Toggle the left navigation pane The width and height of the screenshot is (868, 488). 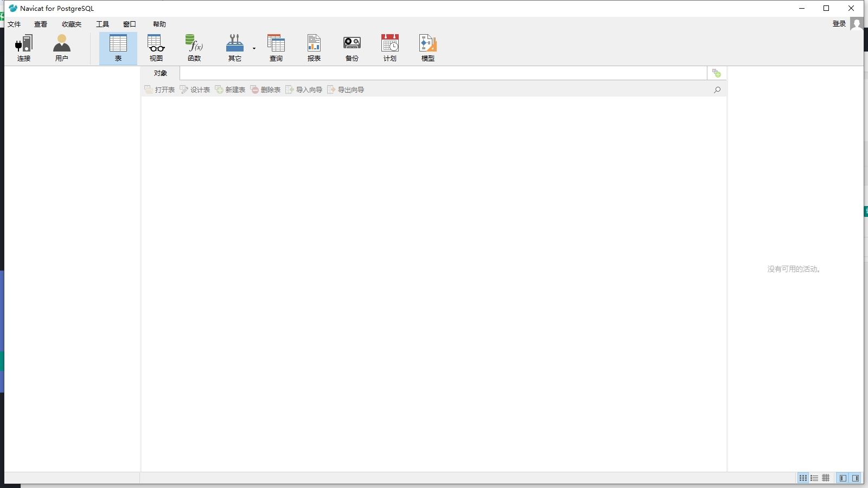click(843, 478)
